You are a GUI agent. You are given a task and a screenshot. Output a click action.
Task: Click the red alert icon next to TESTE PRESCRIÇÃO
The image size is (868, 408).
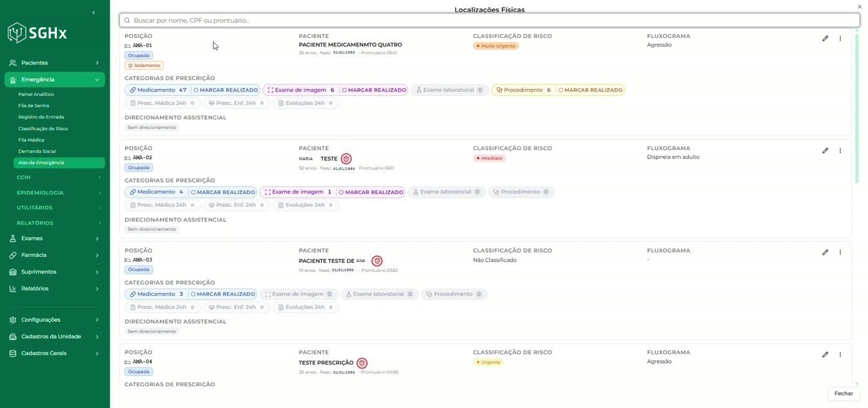pyautogui.click(x=362, y=363)
